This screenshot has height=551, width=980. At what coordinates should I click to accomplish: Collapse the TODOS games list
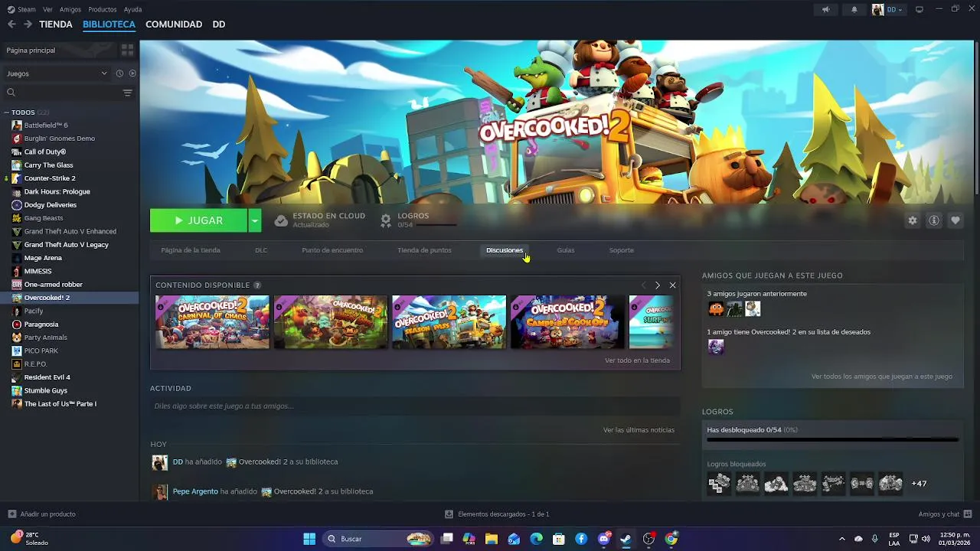[7, 112]
